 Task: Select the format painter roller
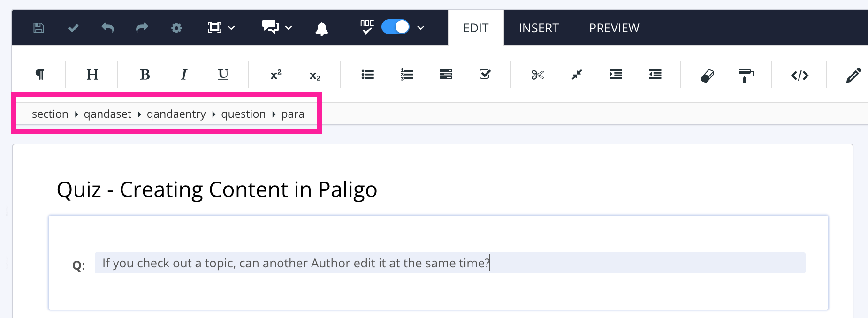click(746, 76)
